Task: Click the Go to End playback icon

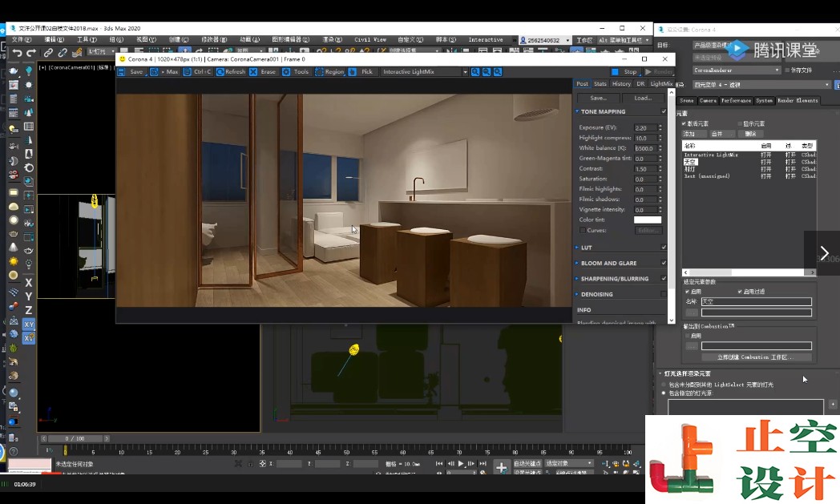Action: click(x=483, y=464)
